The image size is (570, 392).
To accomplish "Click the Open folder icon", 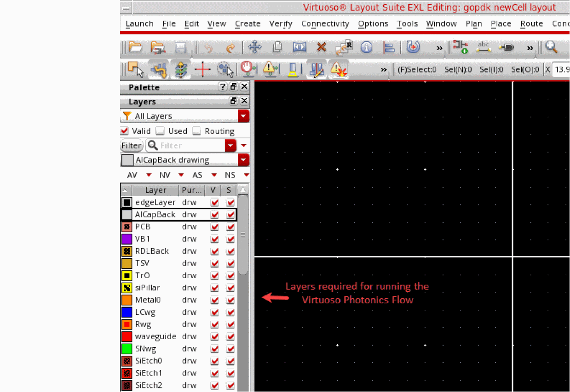I will 135,47.
